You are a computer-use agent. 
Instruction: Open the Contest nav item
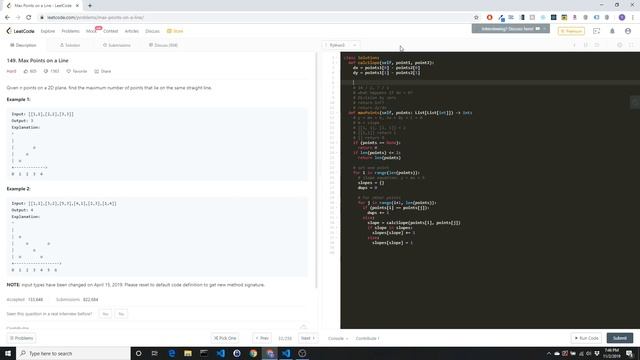111,31
